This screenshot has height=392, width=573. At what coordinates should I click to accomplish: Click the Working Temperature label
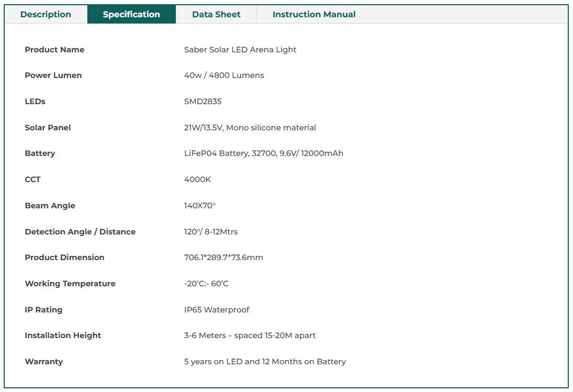[70, 284]
